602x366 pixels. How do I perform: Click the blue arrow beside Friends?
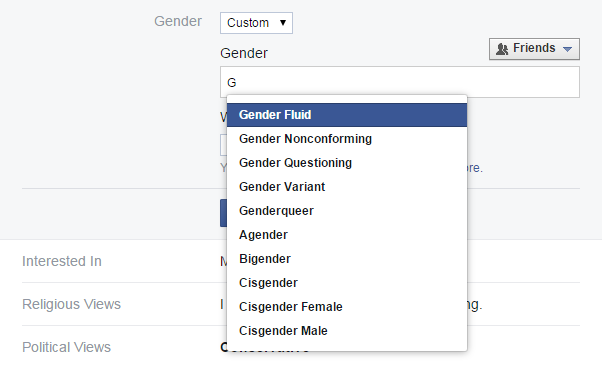567,49
